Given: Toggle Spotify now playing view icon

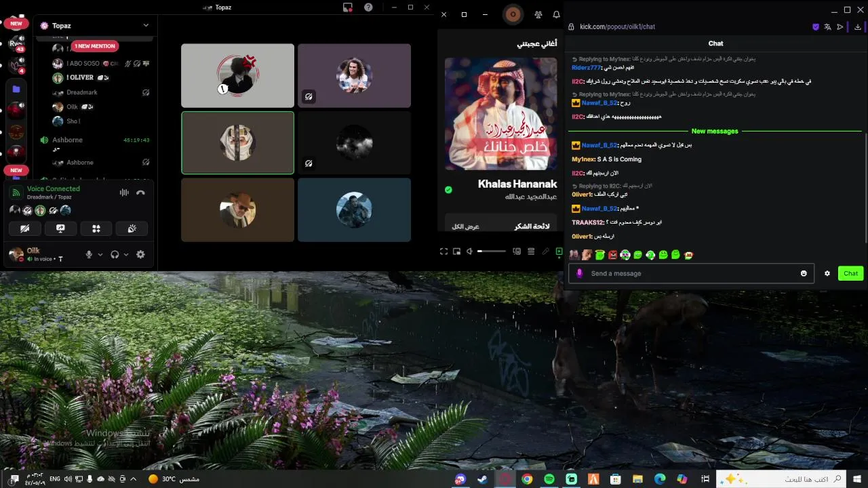Looking at the screenshot, I should coord(559,251).
